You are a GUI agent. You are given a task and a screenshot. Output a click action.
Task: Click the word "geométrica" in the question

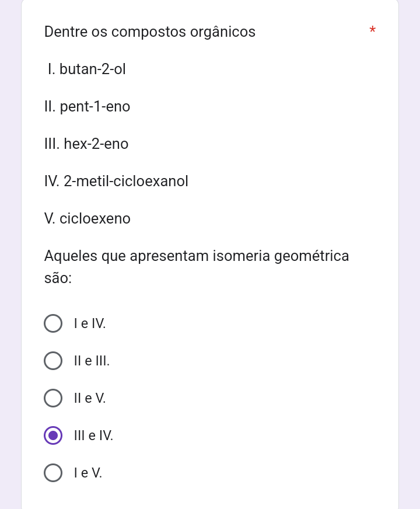[311, 256]
